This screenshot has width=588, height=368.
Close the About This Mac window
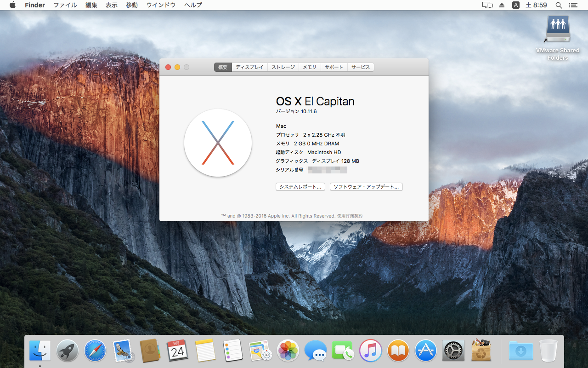pyautogui.click(x=168, y=67)
